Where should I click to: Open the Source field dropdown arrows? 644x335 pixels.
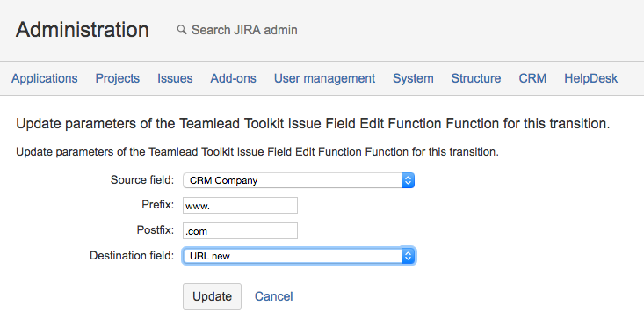[408, 180]
